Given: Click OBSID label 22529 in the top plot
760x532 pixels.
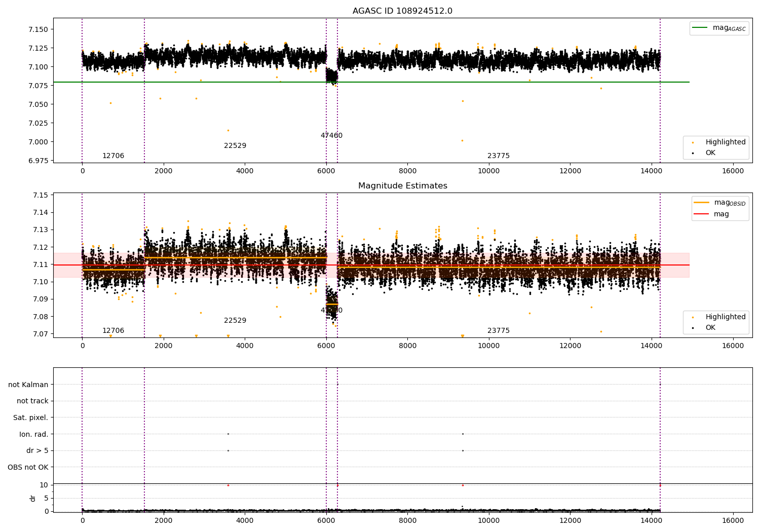Looking at the screenshot, I should (235, 146).
